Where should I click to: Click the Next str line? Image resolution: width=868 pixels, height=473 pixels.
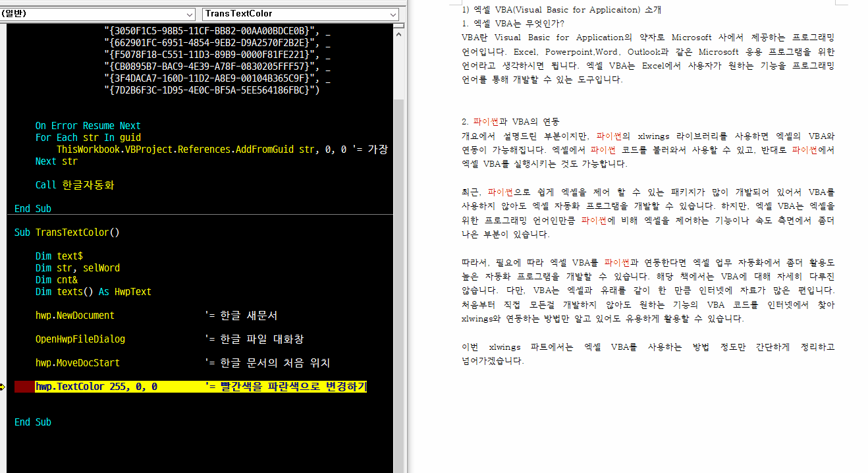coord(57,161)
